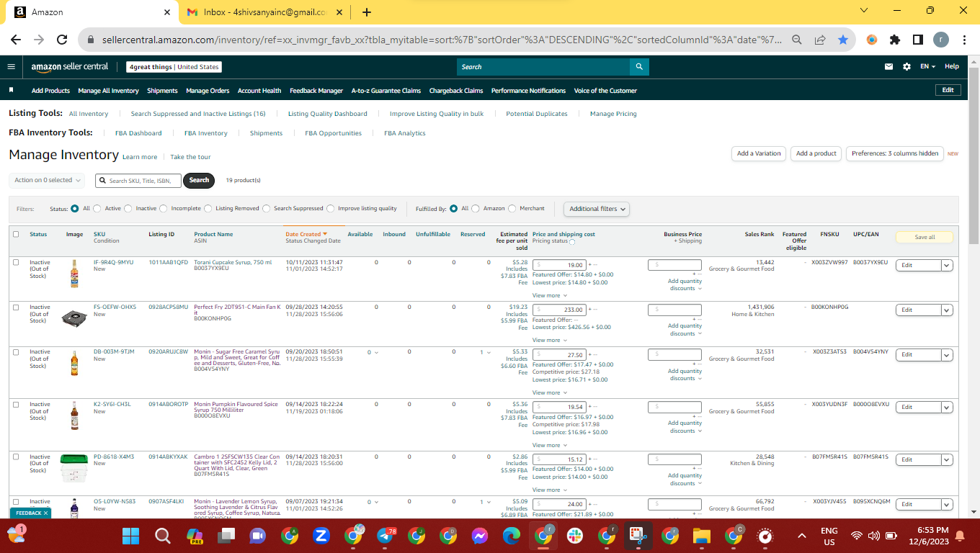The width and height of the screenshot is (980, 553).
Task: Open the Feedback Manager menu item
Action: (x=316, y=91)
